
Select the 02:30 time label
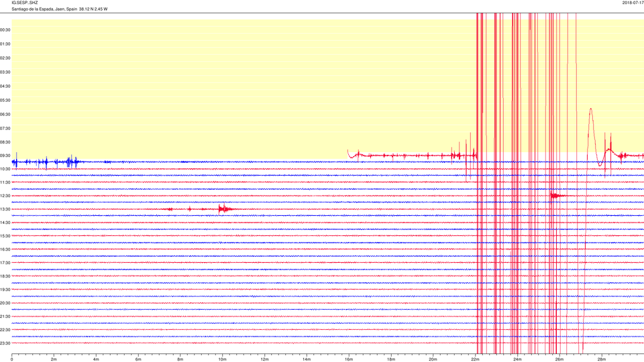(5, 58)
